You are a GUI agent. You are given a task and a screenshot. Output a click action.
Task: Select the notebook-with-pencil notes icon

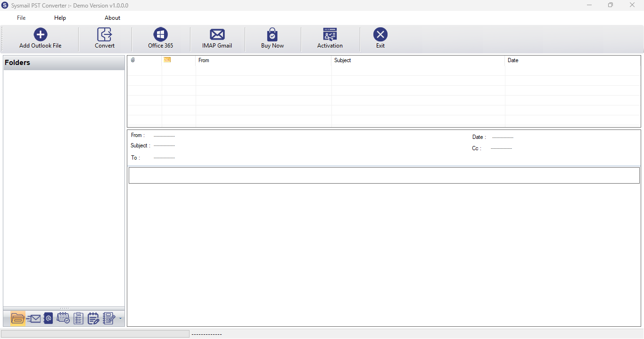[x=109, y=318]
